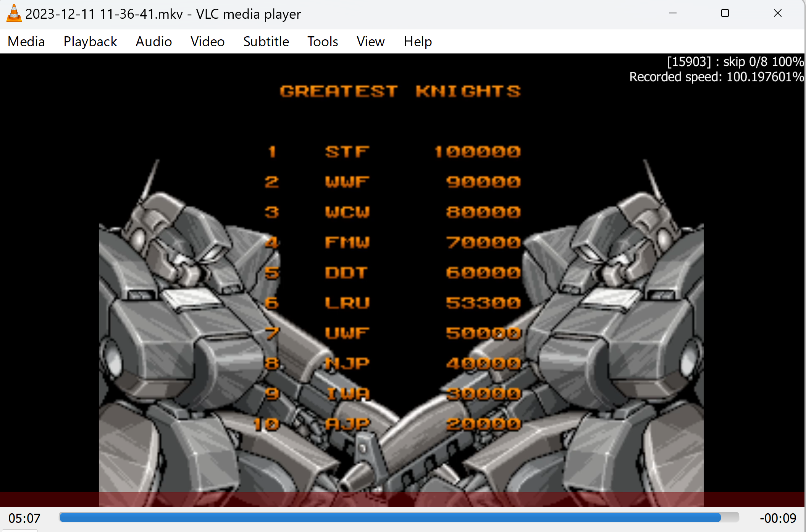Minimize the VLC window
This screenshot has width=806, height=532.
tap(673, 13)
